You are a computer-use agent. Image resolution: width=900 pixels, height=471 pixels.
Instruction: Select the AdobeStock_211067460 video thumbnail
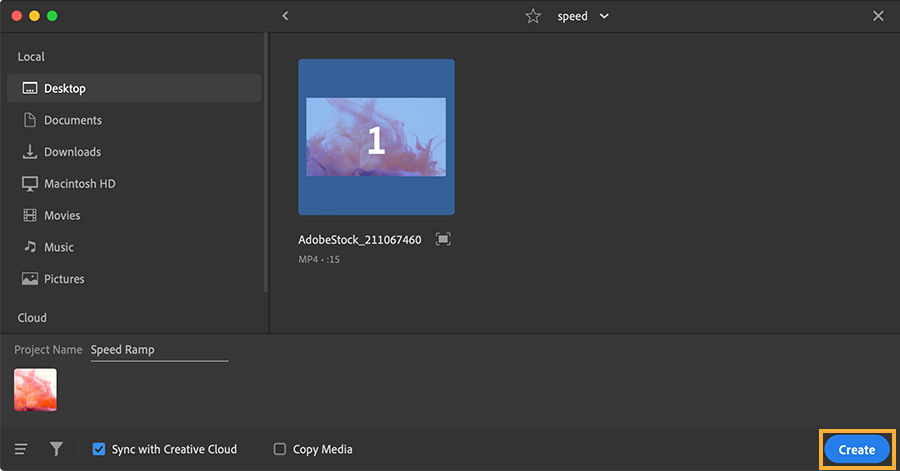click(x=377, y=137)
